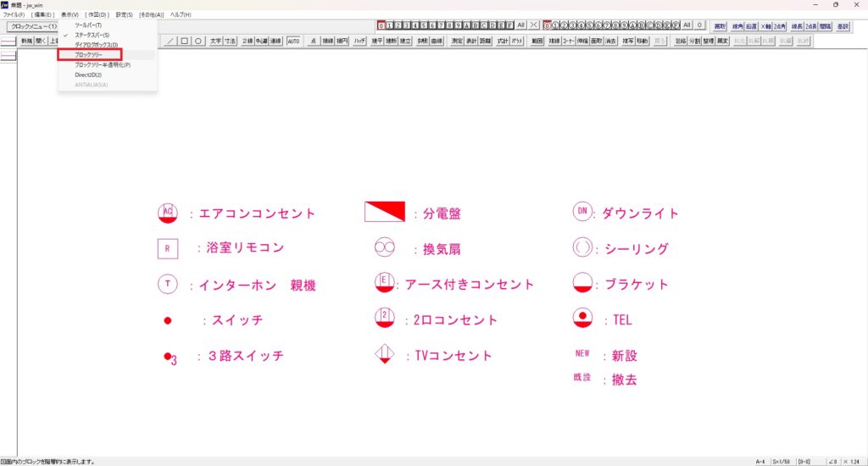Select the 範囲 range selection tool
The height and width of the screenshot is (466, 868).
click(x=537, y=40)
